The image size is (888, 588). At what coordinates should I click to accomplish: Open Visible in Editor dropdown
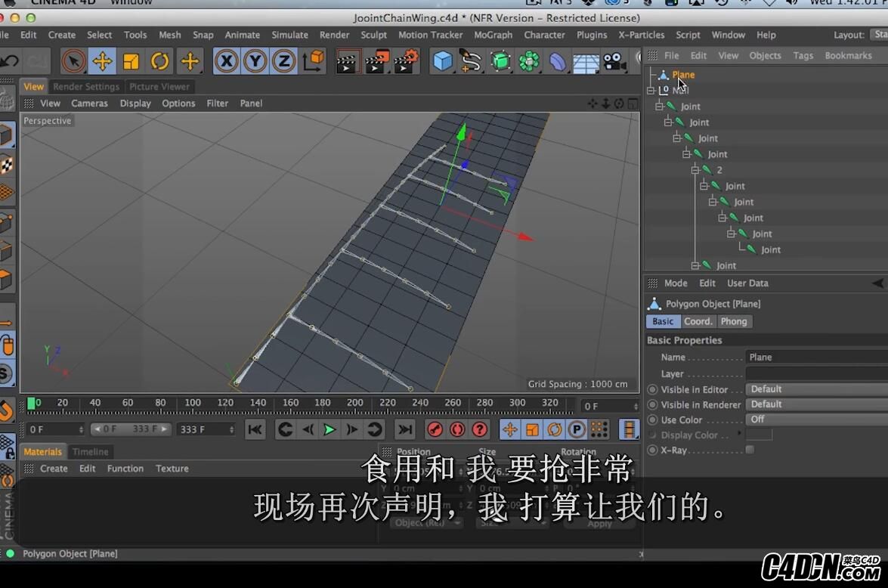pos(816,389)
